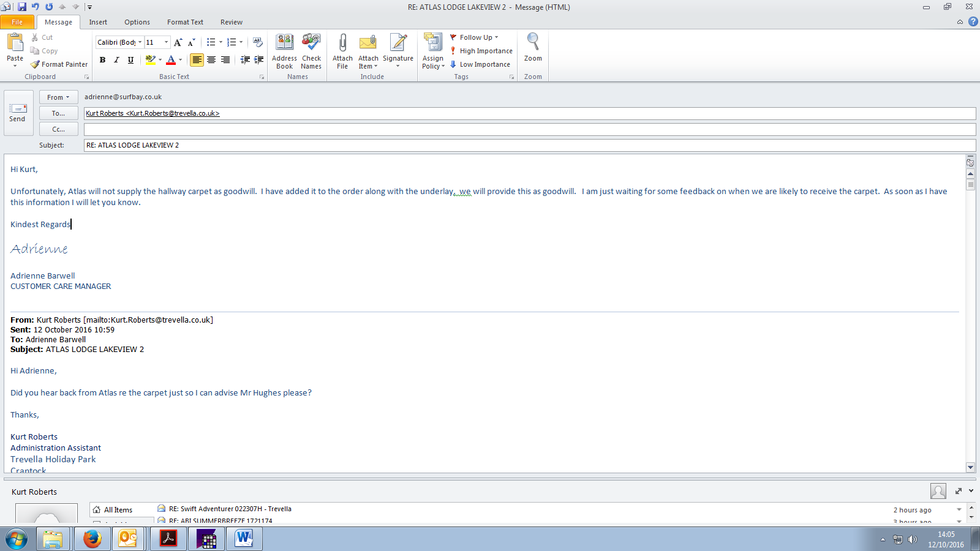Open the Calibri font name dropdown

point(140,42)
